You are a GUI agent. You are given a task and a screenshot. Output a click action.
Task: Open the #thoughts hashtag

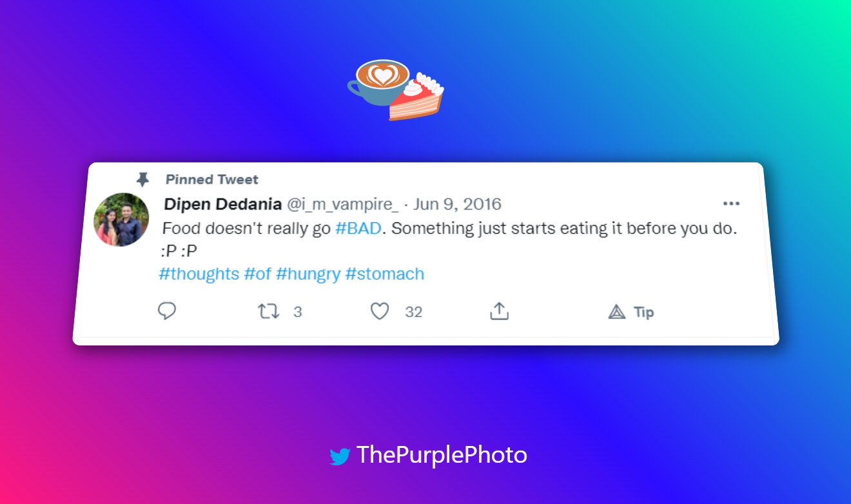click(x=199, y=273)
